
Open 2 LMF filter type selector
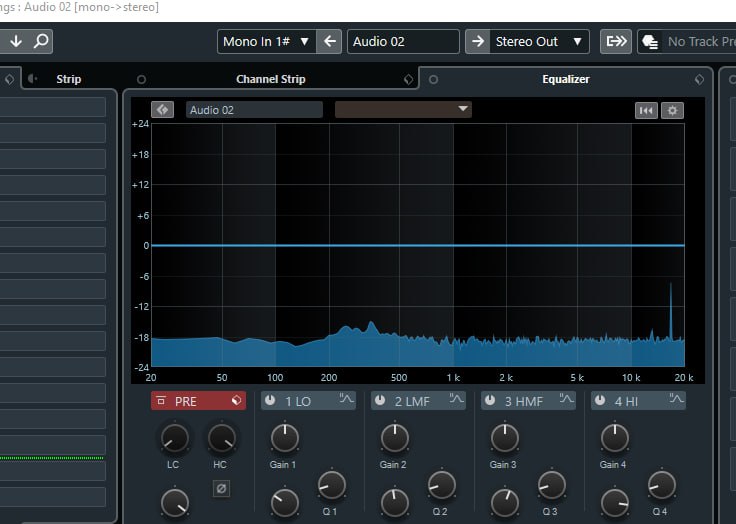(x=456, y=399)
